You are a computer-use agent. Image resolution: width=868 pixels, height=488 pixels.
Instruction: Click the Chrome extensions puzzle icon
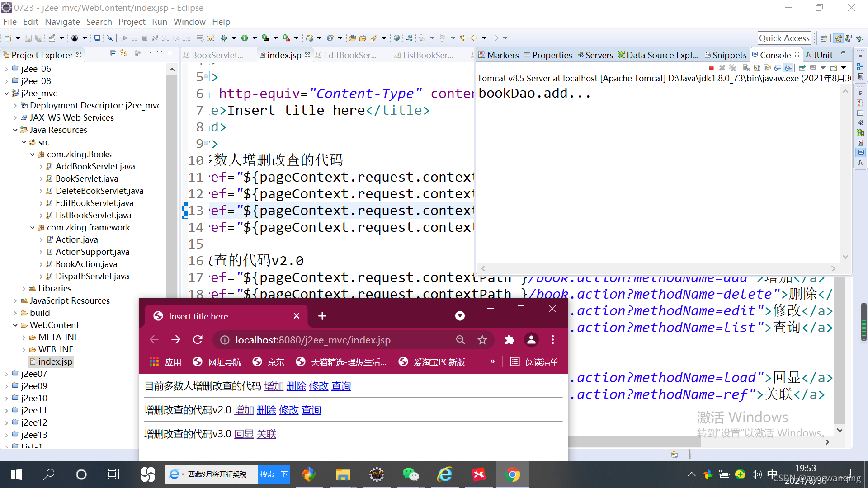pos(509,340)
